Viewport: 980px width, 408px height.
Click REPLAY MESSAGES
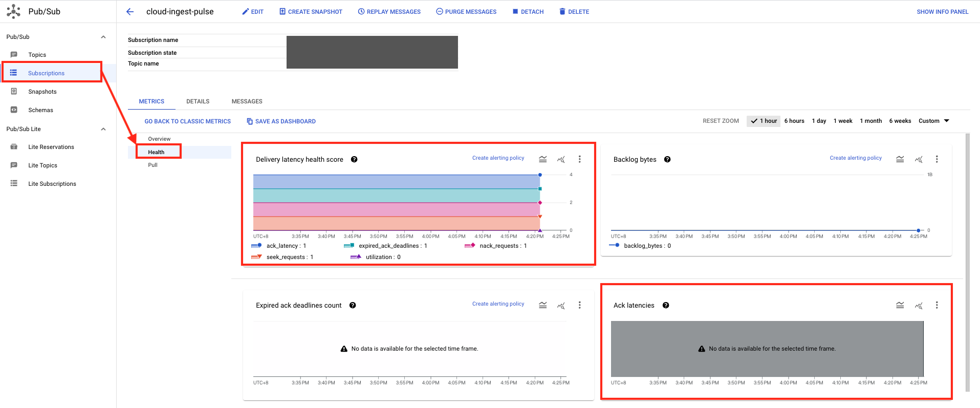(389, 12)
